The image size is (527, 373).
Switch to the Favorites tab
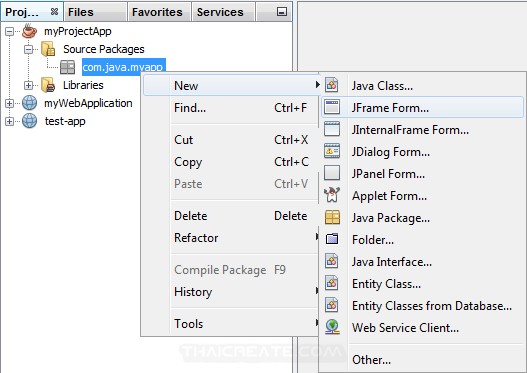coord(159,12)
